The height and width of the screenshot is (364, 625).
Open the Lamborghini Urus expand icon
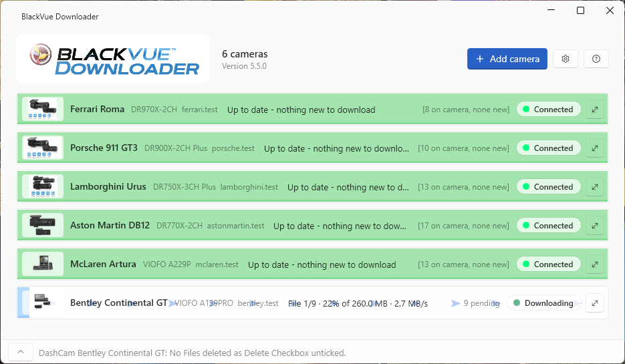(595, 187)
